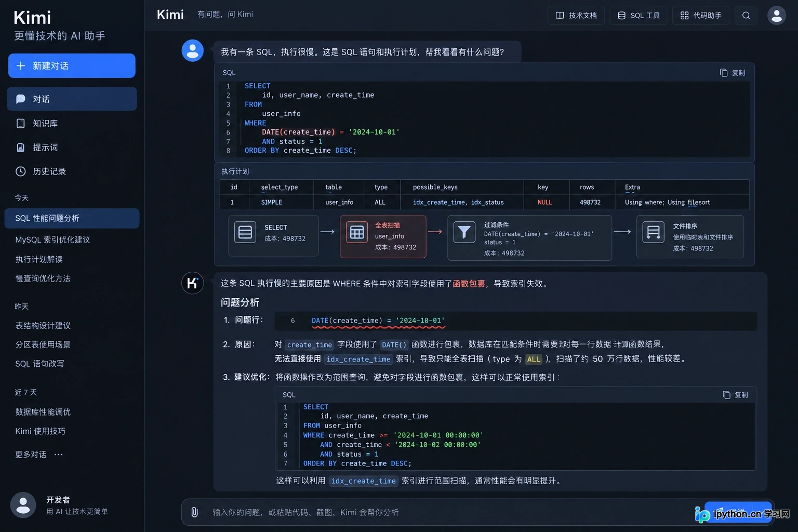
Task: Click the attachment paperclip icon
Action: (194, 512)
